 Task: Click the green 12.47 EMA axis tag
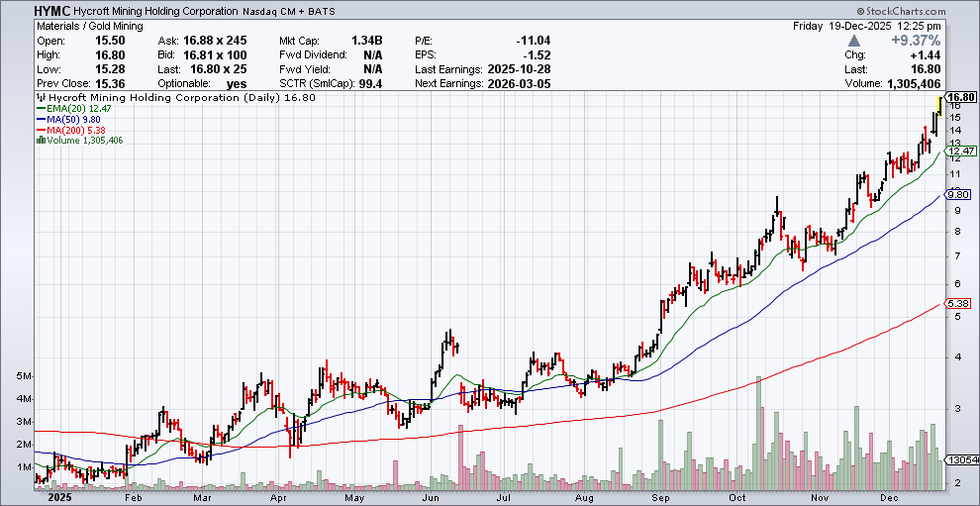pyautogui.click(x=960, y=152)
